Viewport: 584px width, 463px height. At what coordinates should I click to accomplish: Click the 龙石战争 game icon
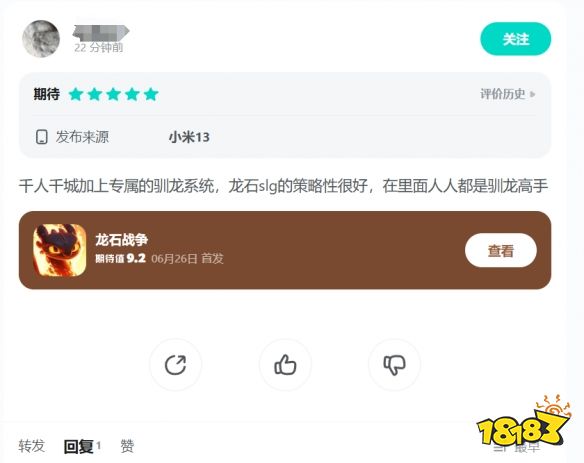click(60, 250)
